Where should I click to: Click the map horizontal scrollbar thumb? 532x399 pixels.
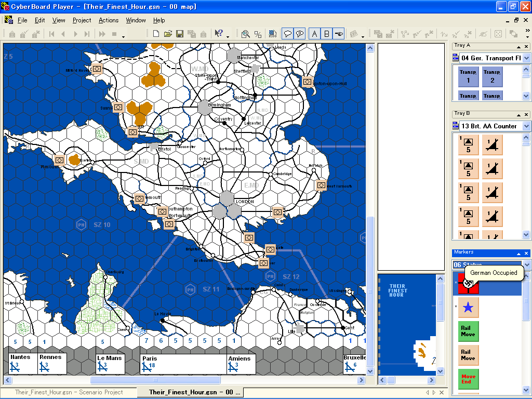[155, 380]
